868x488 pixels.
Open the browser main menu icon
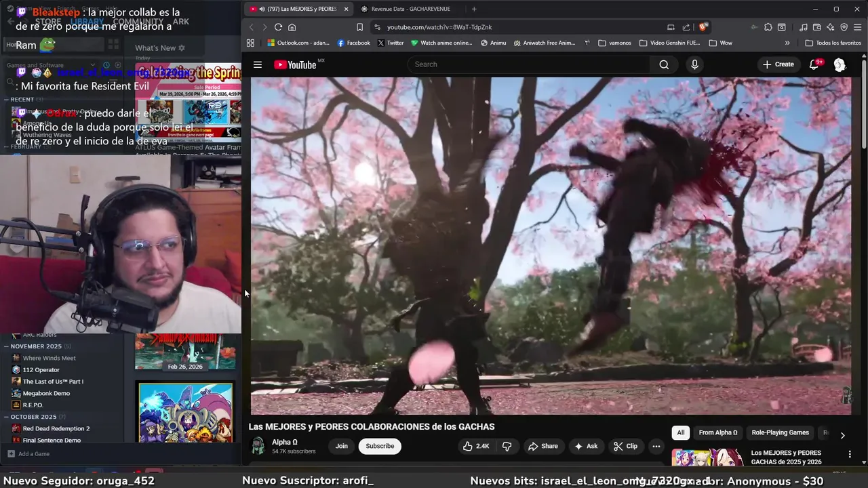click(858, 27)
